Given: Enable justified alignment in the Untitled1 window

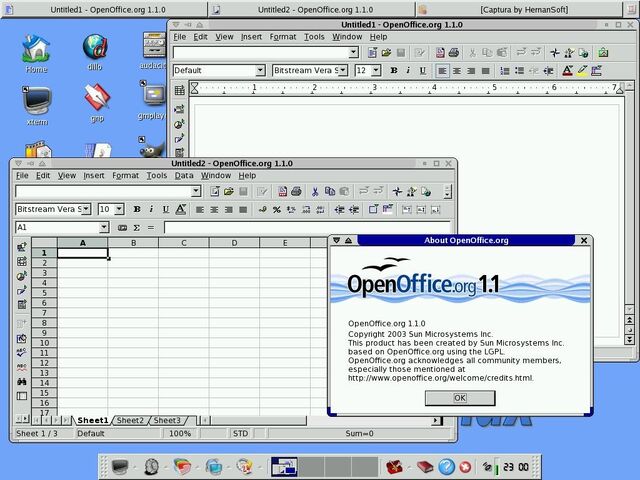Looking at the screenshot, I should click(485, 71).
